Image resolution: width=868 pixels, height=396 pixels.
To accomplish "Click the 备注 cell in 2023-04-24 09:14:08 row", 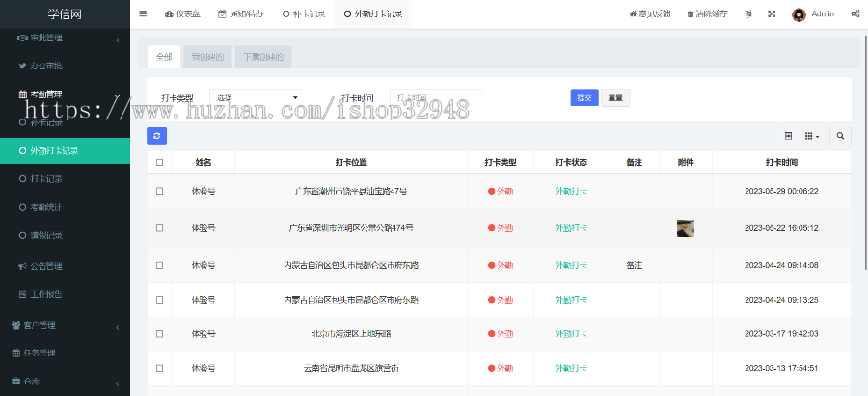I will pyautogui.click(x=634, y=266).
